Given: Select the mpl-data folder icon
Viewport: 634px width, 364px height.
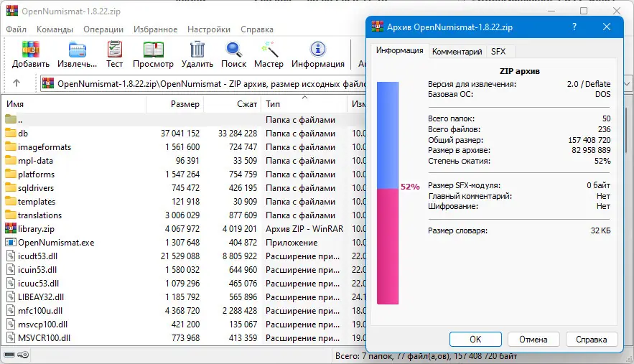Looking at the screenshot, I should tap(11, 161).
